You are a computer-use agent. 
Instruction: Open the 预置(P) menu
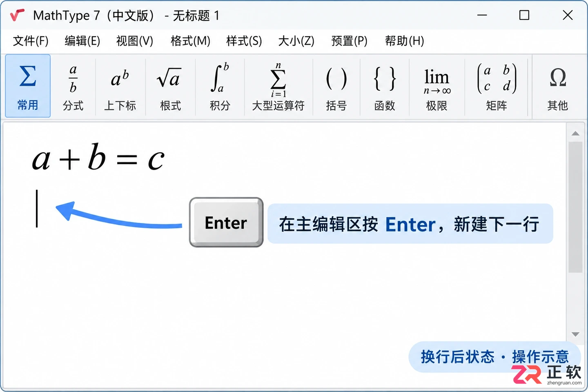(349, 41)
